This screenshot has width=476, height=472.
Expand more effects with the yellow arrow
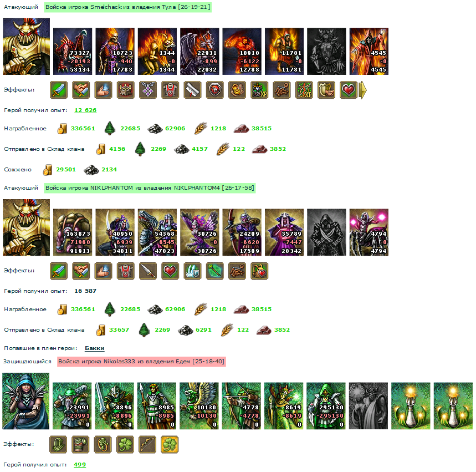coord(363,90)
